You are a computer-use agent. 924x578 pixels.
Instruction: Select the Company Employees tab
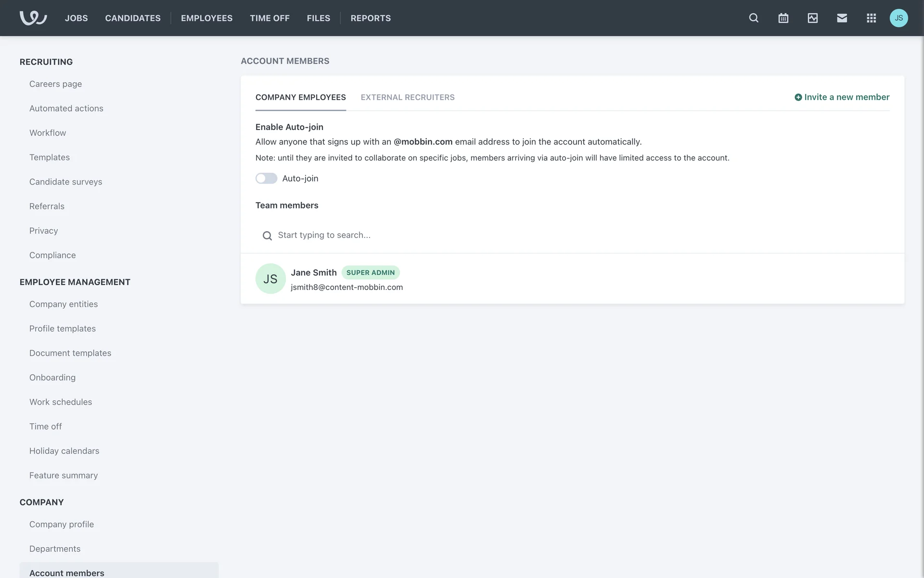pyautogui.click(x=300, y=97)
